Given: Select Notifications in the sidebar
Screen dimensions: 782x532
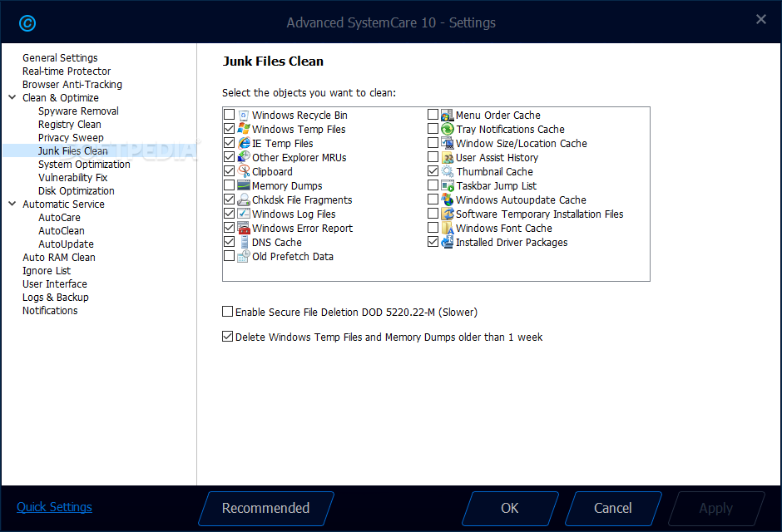Looking at the screenshot, I should pyautogui.click(x=50, y=311).
